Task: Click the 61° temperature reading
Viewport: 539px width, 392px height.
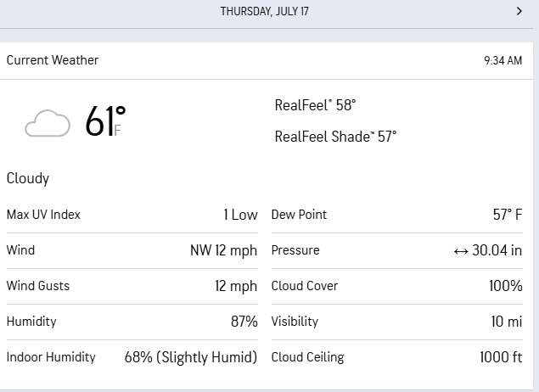Action: (104, 123)
